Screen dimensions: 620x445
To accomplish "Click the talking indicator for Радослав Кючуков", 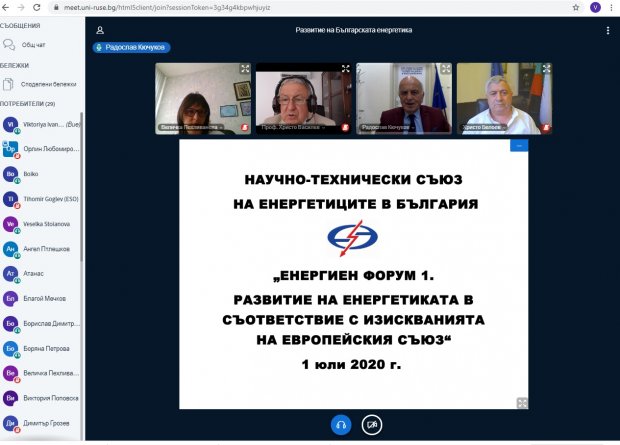I will (x=132, y=47).
